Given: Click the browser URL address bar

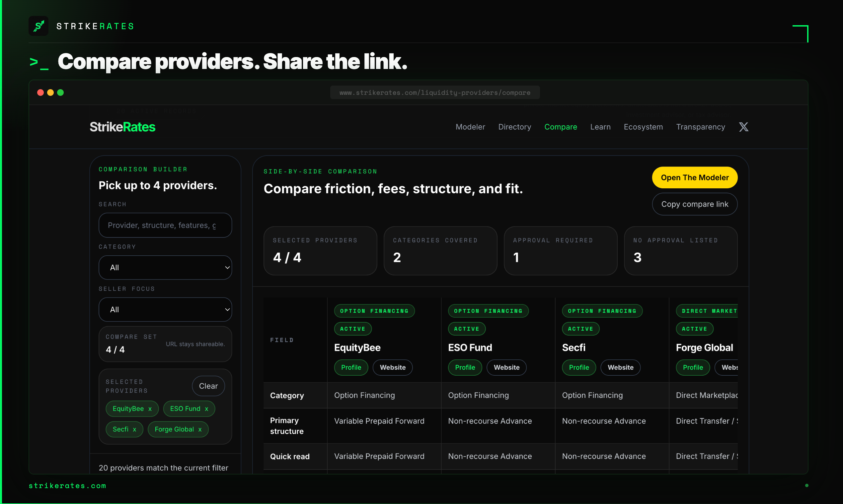Looking at the screenshot, I should point(435,93).
